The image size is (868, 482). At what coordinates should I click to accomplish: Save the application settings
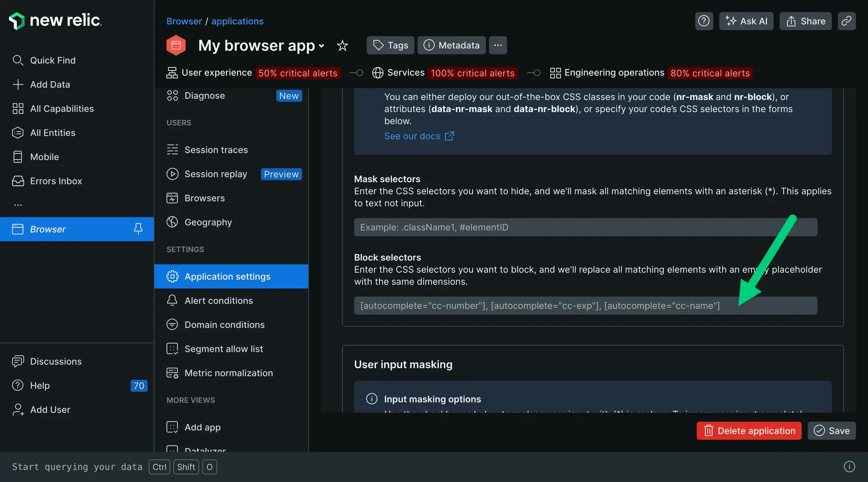coord(831,431)
